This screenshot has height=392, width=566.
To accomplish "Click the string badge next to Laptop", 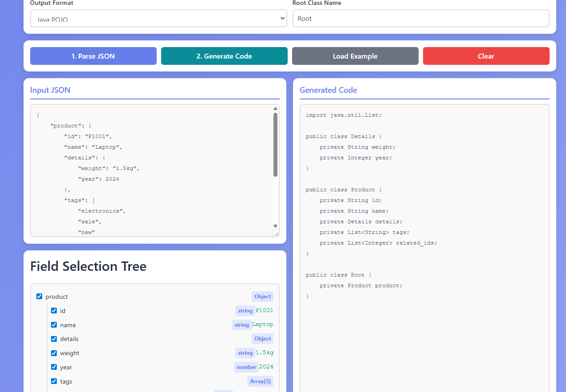I will point(241,325).
